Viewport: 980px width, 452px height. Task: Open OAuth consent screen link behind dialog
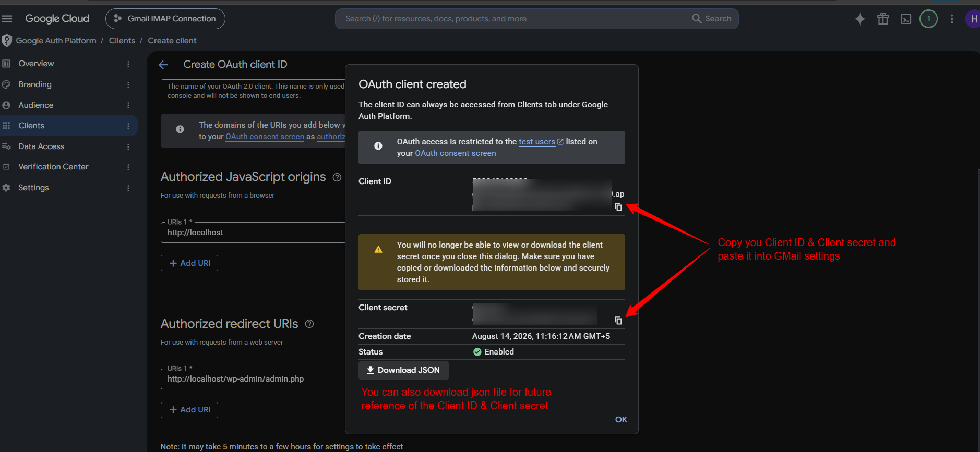point(265,137)
